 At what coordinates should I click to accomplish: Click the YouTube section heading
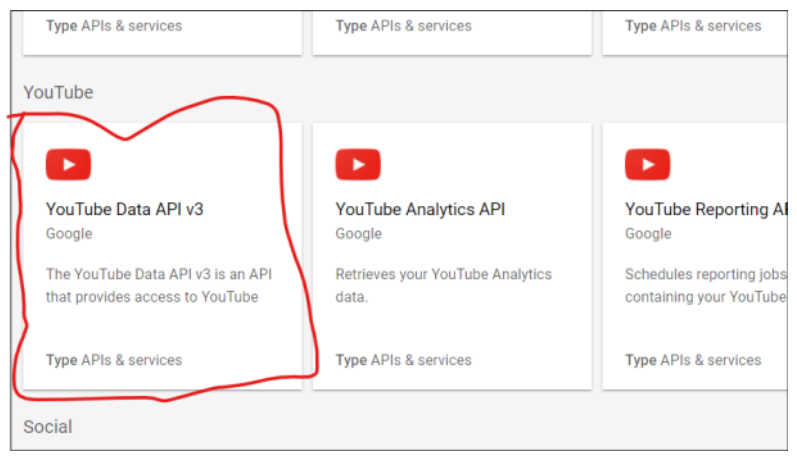click(x=58, y=92)
